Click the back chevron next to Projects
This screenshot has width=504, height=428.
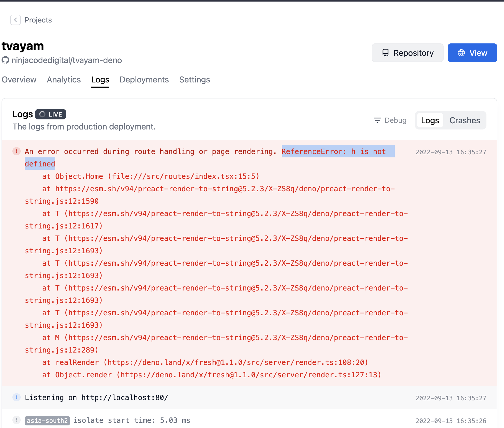15,20
